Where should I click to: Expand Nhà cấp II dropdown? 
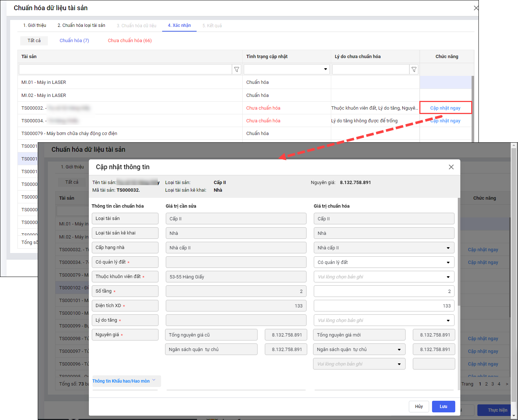[448, 248]
